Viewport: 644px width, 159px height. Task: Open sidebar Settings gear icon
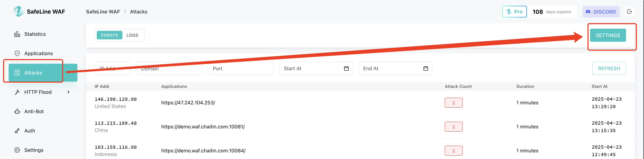[17, 150]
